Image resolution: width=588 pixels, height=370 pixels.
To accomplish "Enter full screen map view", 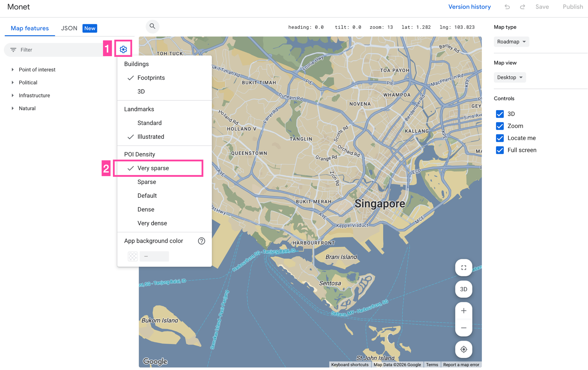I will pyautogui.click(x=464, y=268).
